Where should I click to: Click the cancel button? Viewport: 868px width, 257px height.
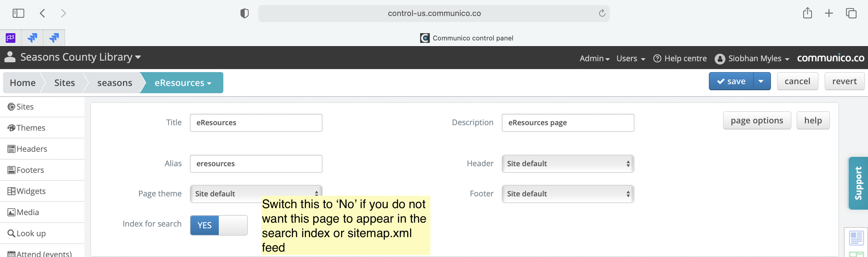pos(797,81)
